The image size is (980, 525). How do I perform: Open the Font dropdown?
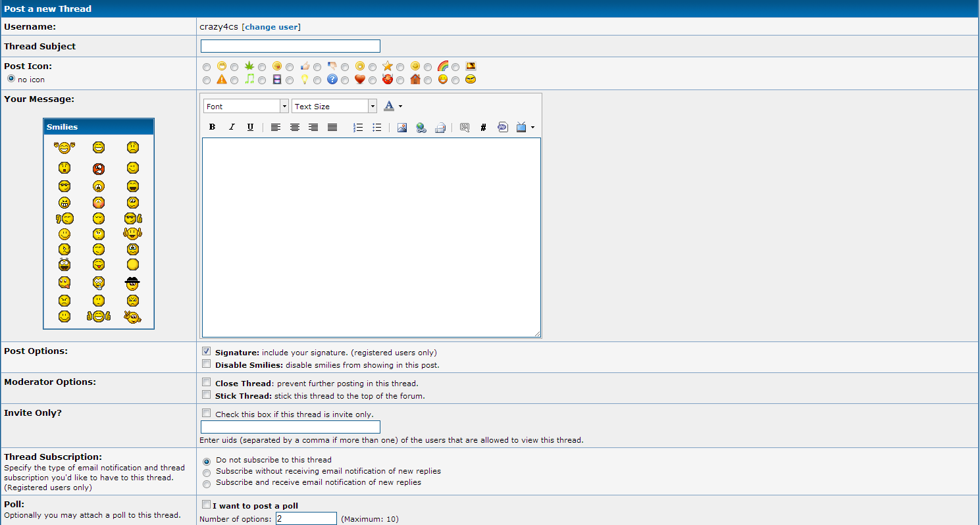[245, 106]
